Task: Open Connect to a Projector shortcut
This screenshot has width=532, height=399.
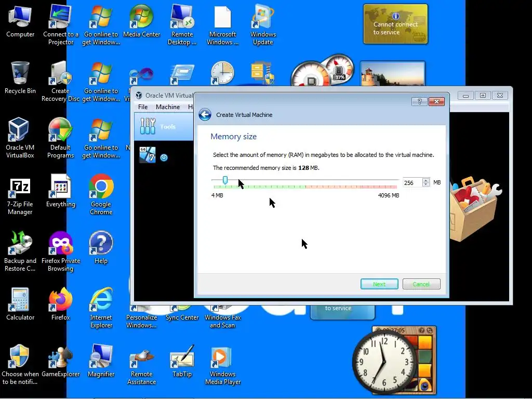Action: [60, 24]
